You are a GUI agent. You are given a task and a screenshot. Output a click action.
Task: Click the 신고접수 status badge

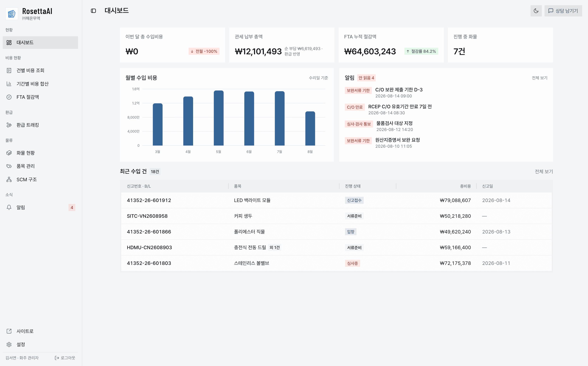pos(354,200)
